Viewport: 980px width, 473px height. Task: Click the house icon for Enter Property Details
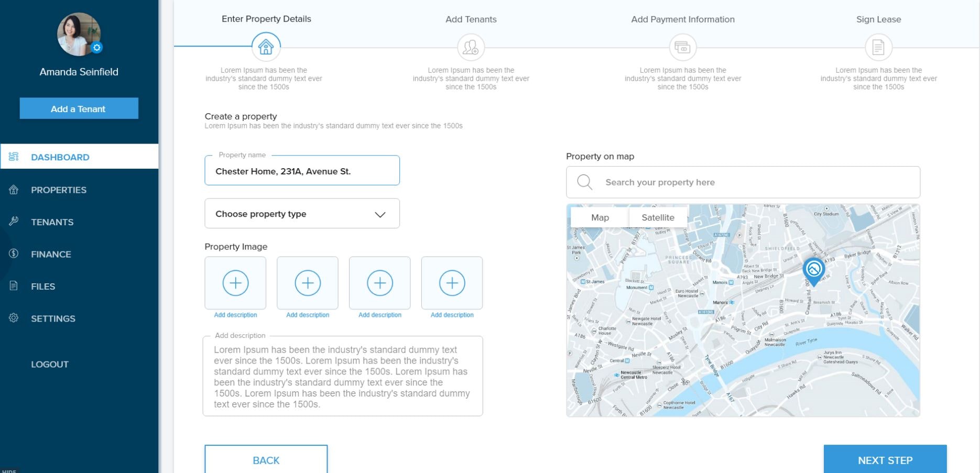point(266,47)
